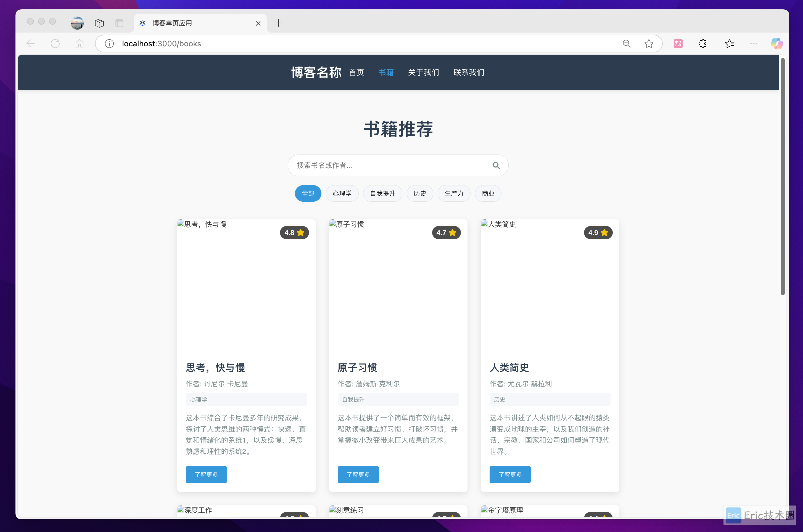Open site information icon in address bar
This screenshot has height=532, width=803.
click(x=109, y=43)
